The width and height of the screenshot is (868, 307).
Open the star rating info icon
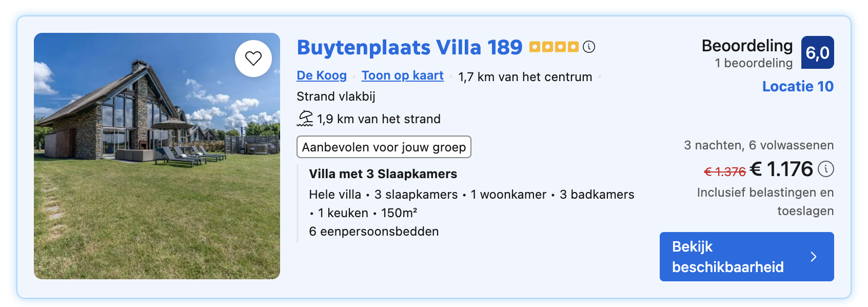(589, 47)
